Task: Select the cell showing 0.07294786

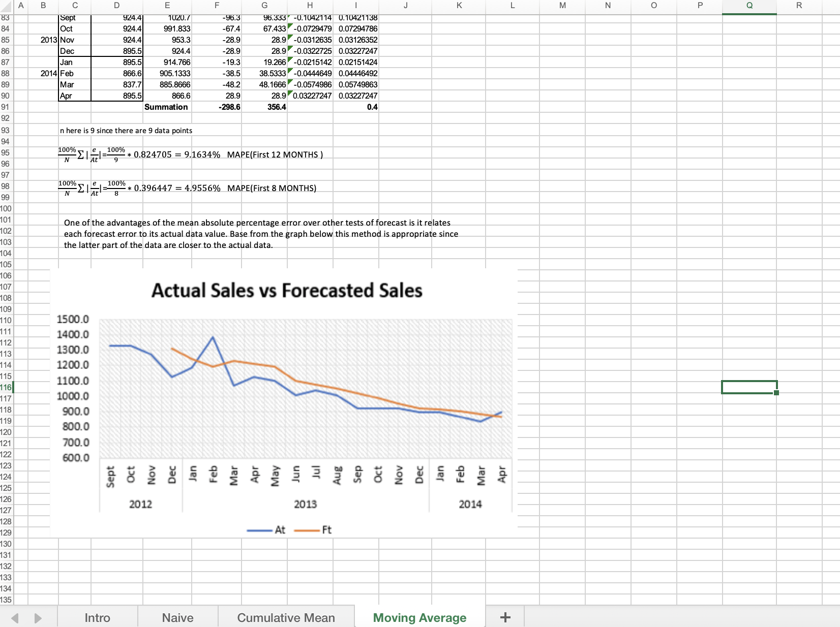Action: point(356,28)
